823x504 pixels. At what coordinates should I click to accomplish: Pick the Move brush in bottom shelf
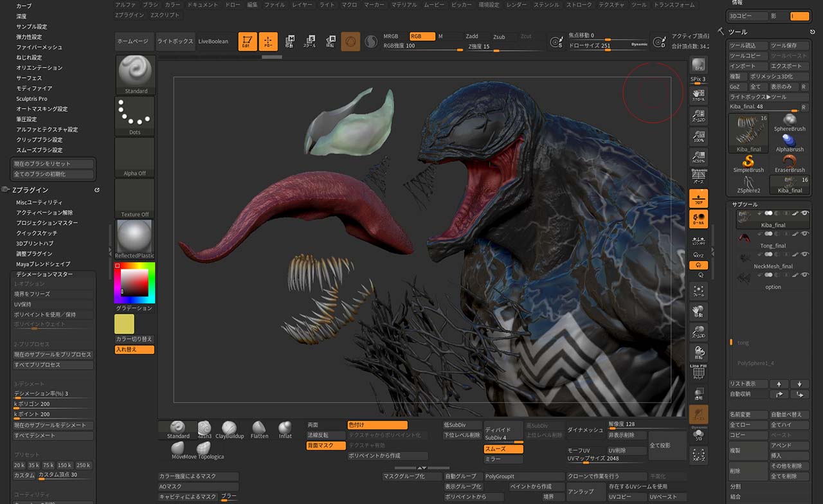coord(178,450)
